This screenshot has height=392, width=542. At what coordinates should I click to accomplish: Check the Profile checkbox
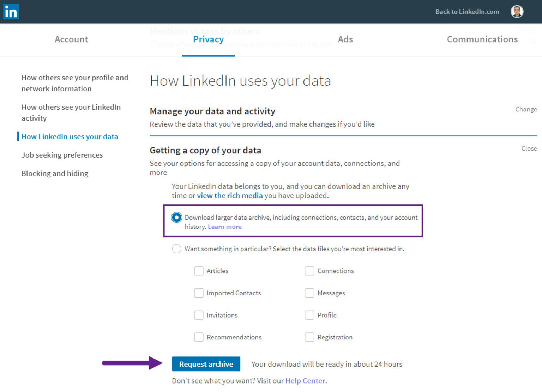(309, 315)
